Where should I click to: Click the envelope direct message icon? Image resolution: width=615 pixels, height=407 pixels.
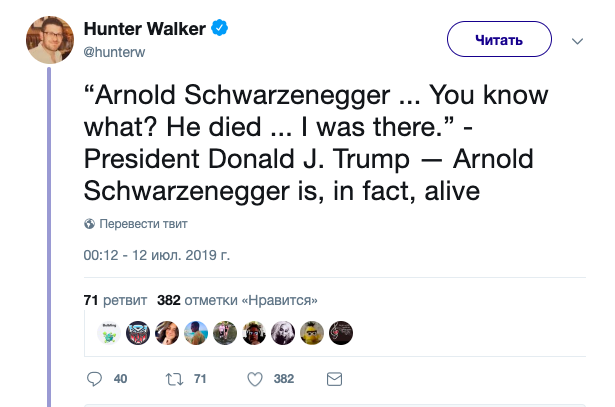click(x=334, y=379)
